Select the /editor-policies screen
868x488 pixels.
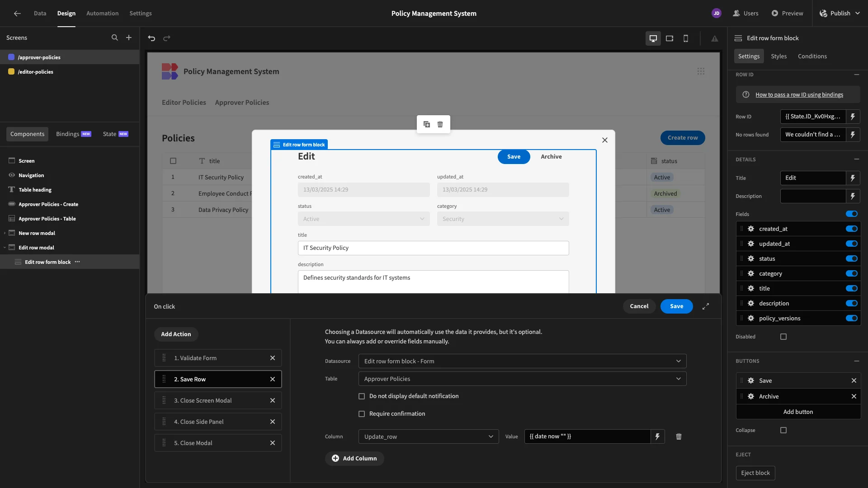click(70, 72)
